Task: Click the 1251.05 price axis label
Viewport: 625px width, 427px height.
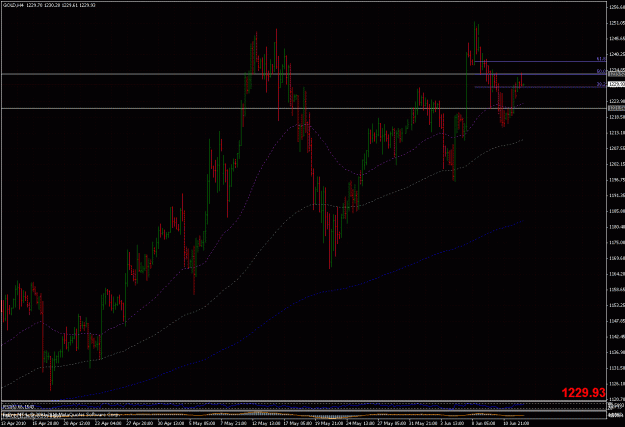Action: (x=616, y=23)
